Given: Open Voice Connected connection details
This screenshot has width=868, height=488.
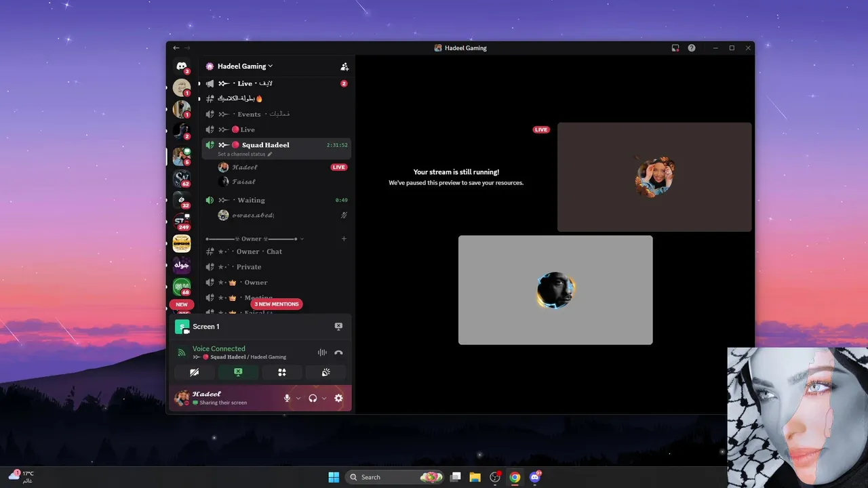Looking at the screenshot, I should (218, 348).
